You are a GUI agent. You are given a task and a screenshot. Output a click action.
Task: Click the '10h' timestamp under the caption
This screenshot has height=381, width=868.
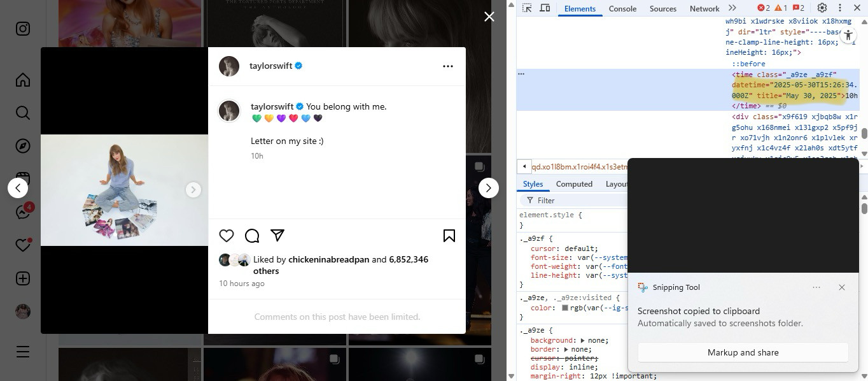pyautogui.click(x=257, y=156)
